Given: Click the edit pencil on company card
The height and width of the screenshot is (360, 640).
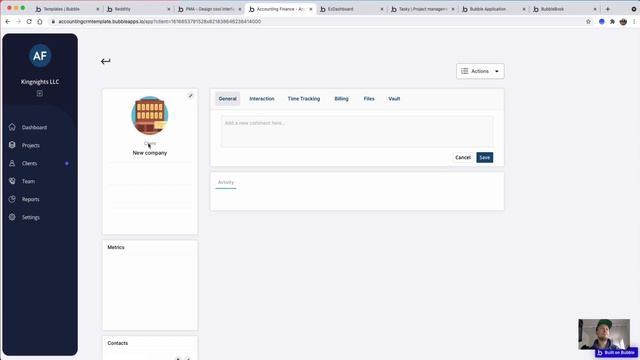Looking at the screenshot, I should pyautogui.click(x=191, y=96).
